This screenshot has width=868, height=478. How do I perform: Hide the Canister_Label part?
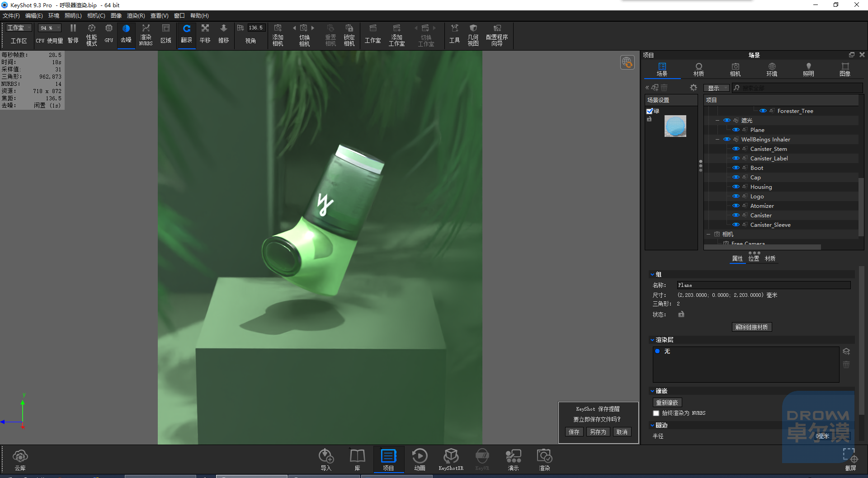point(736,158)
